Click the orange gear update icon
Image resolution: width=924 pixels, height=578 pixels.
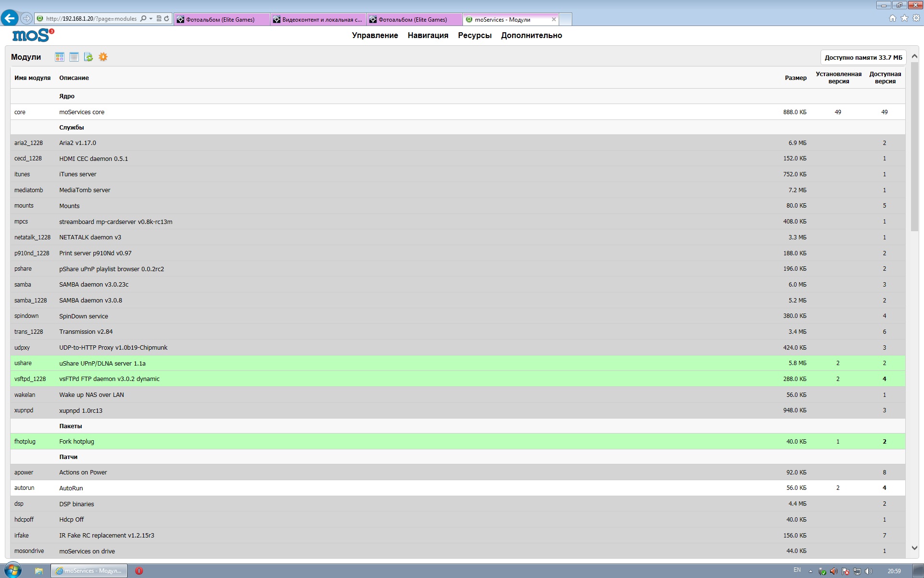(103, 57)
